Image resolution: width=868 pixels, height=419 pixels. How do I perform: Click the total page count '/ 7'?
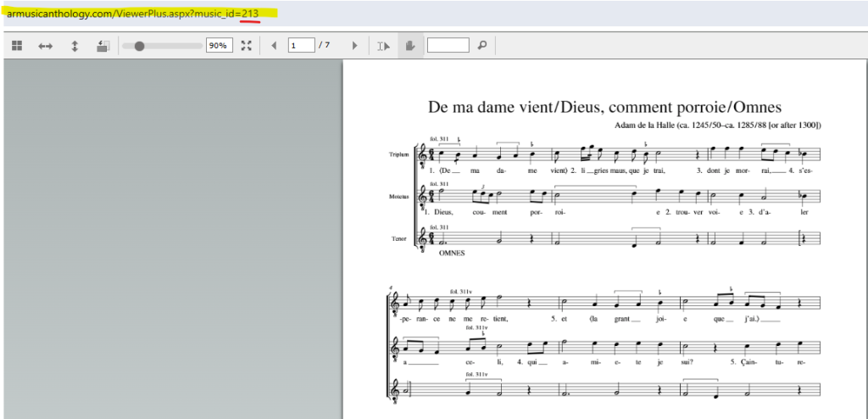(325, 46)
